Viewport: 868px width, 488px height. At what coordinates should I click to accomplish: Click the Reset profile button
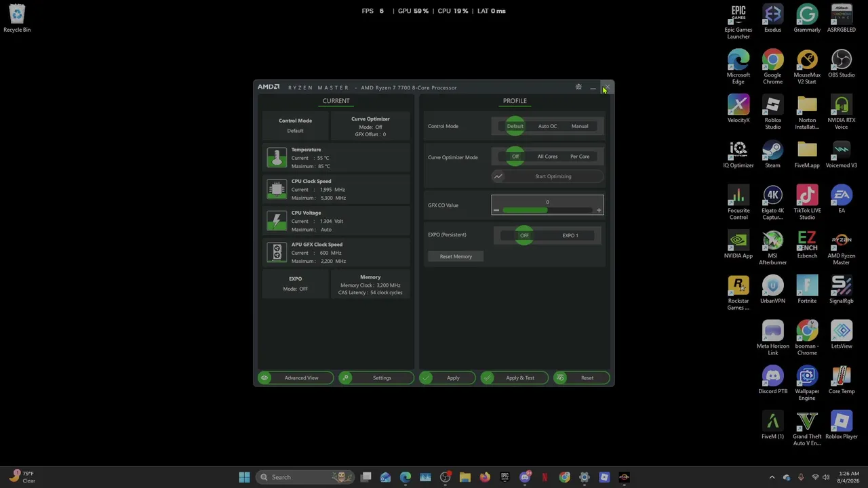pos(582,378)
